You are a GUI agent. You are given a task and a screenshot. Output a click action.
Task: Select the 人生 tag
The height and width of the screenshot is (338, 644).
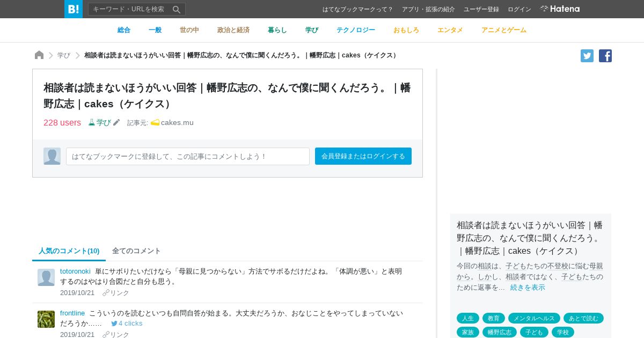[468, 318]
